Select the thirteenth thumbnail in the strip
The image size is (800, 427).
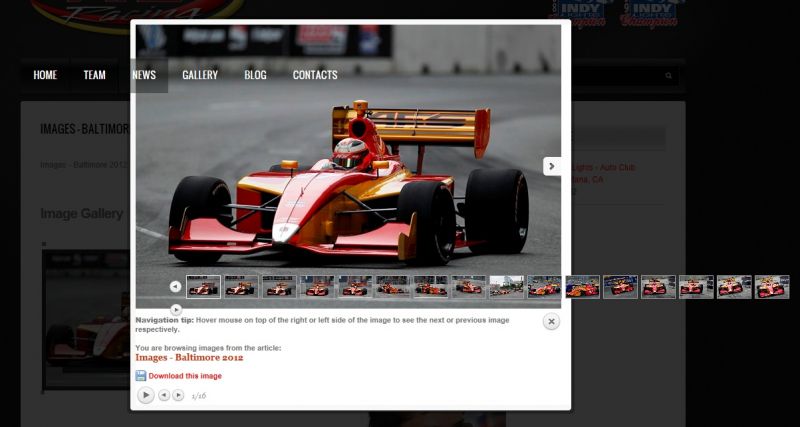pyautogui.click(x=658, y=287)
